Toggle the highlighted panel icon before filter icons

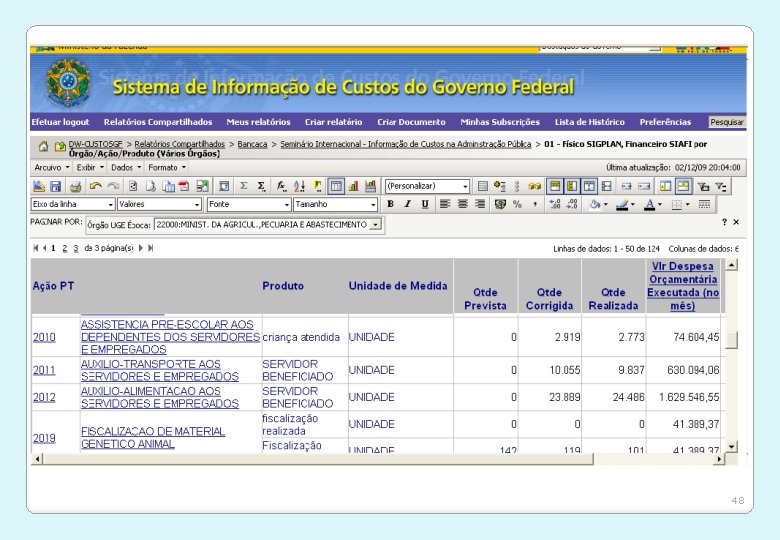click(683, 186)
